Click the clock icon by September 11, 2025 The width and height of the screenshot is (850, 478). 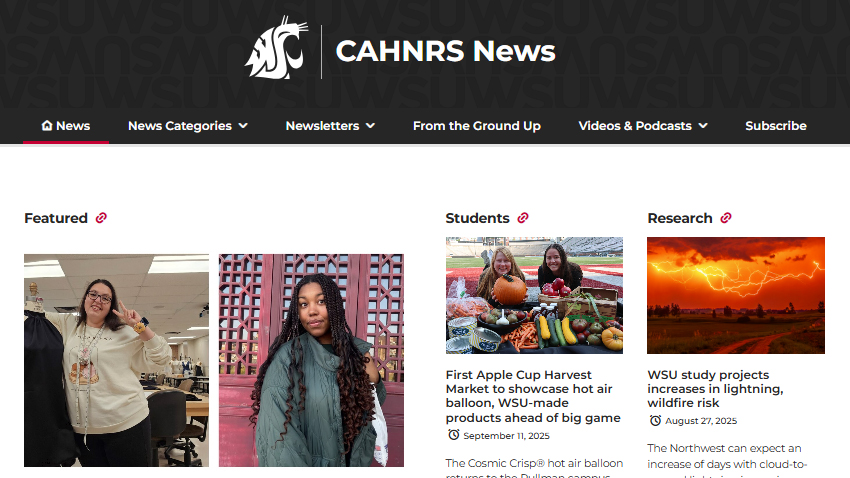point(454,435)
